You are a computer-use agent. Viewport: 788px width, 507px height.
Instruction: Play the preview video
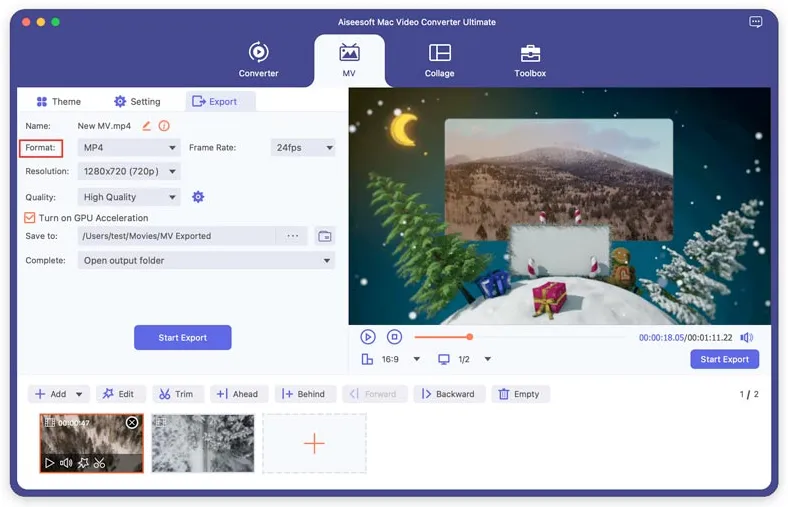pos(368,337)
